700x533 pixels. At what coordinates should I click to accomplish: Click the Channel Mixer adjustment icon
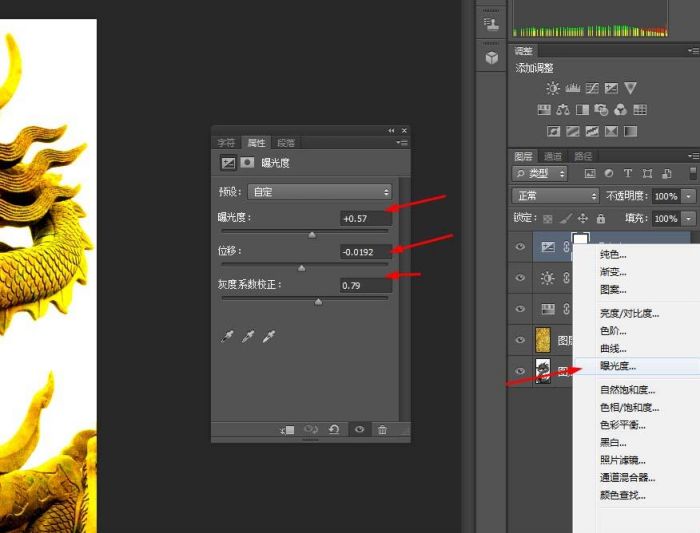620,110
